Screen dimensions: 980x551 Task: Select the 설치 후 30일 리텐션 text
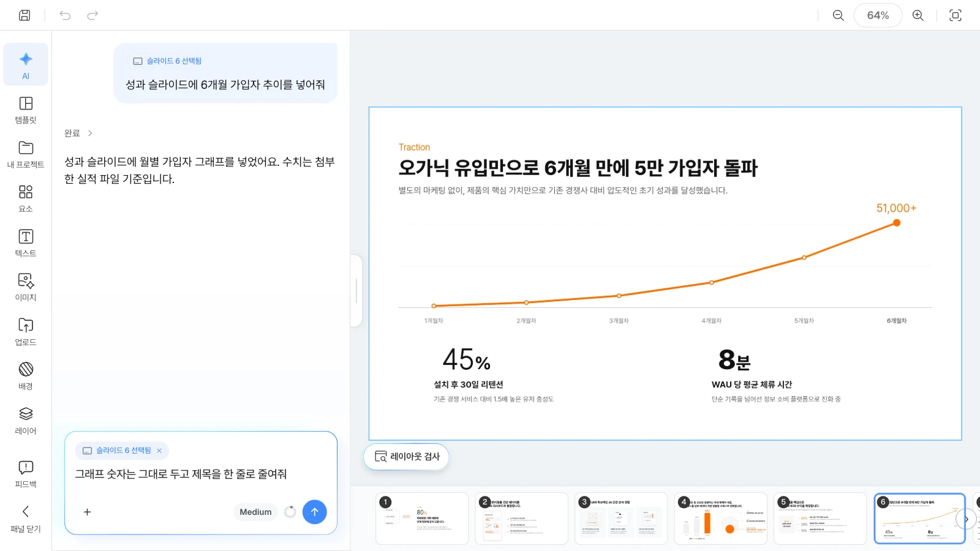[469, 384]
